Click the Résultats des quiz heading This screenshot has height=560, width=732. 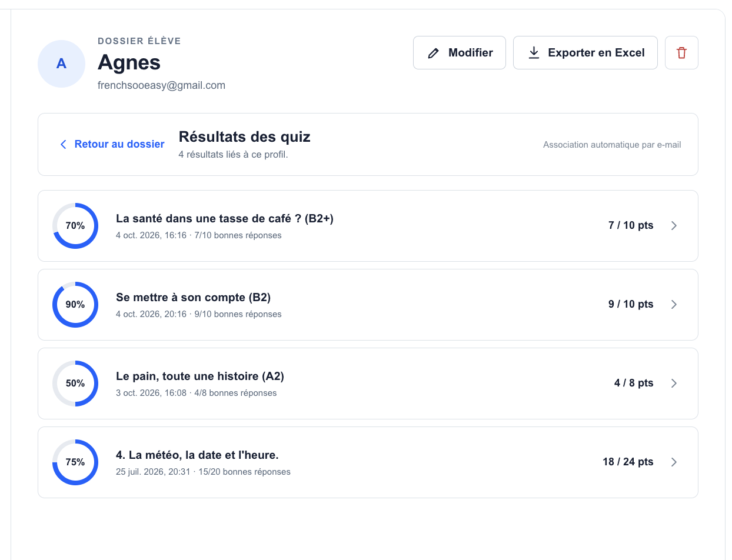pyautogui.click(x=244, y=137)
